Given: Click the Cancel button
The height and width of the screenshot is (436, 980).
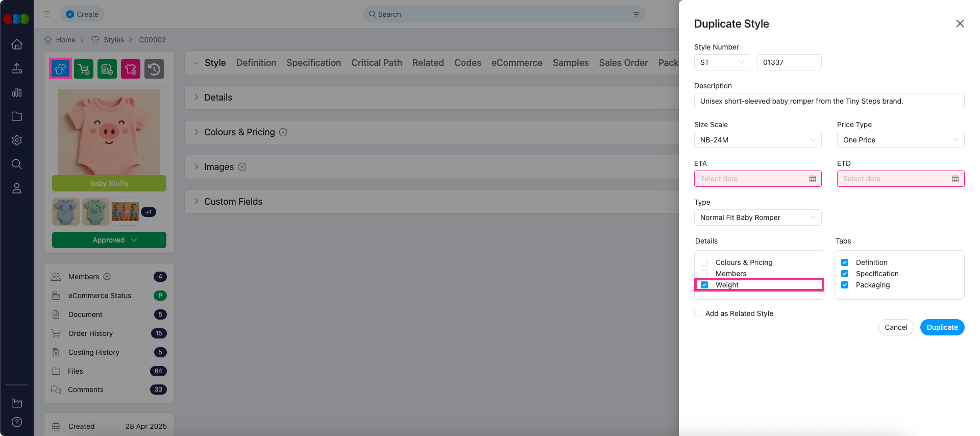Looking at the screenshot, I should pyautogui.click(x=896, y=327).
